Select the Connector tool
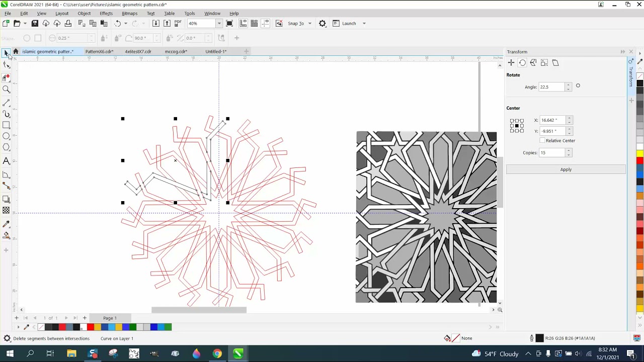This screenshot has width=644, height=362. point(6,186)
